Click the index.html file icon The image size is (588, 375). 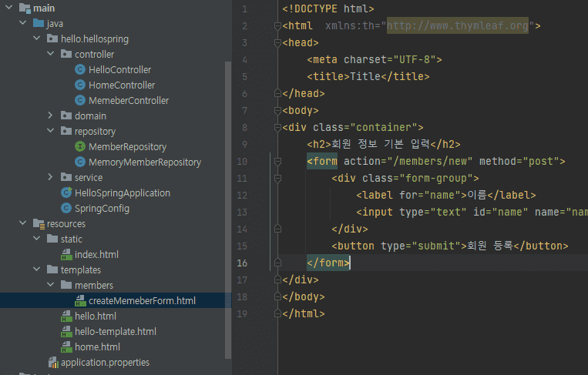click(66, 254)
